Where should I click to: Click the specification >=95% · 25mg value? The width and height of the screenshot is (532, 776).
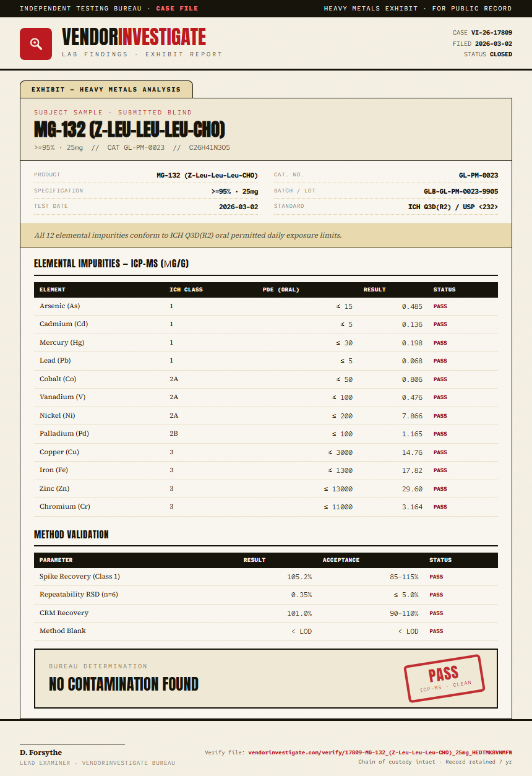[x=234, y=191]
